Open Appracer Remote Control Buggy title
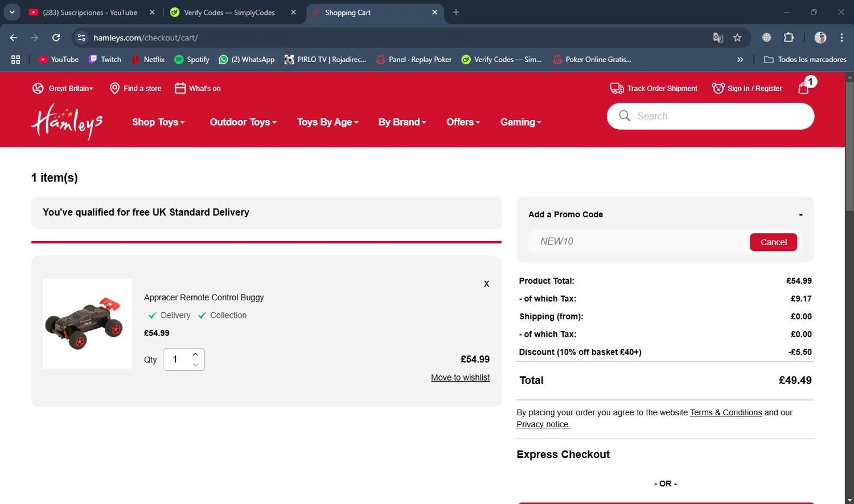The width and height of the screenshot is (854, 504). coord(204,298)
